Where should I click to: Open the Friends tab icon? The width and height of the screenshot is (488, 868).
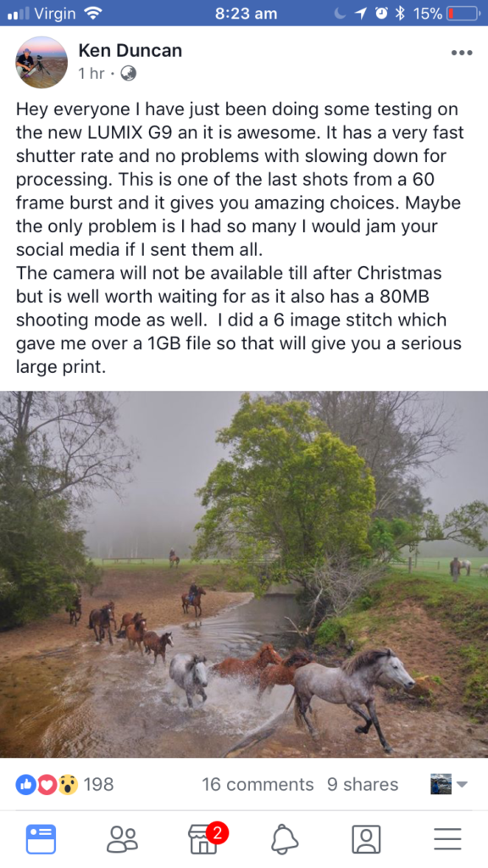(x=122, y=838)
